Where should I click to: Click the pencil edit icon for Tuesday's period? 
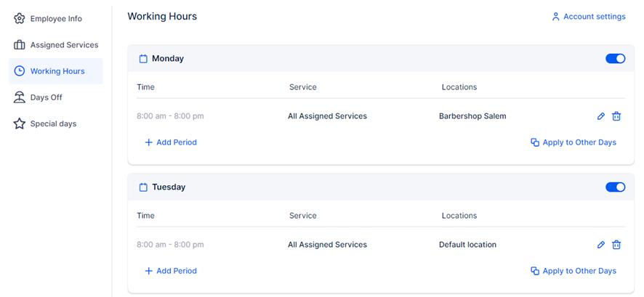click(601, 245)
